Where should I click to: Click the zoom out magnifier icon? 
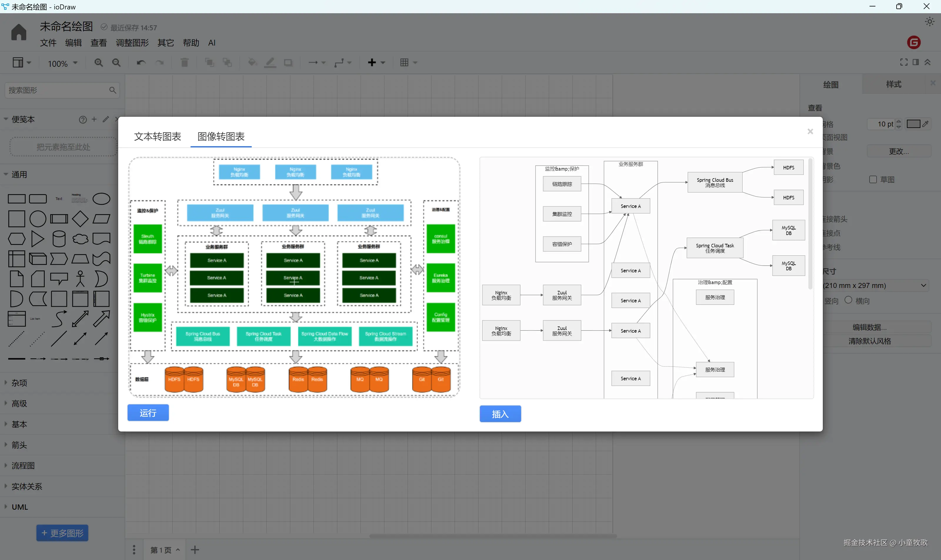[x=116, y=63]
